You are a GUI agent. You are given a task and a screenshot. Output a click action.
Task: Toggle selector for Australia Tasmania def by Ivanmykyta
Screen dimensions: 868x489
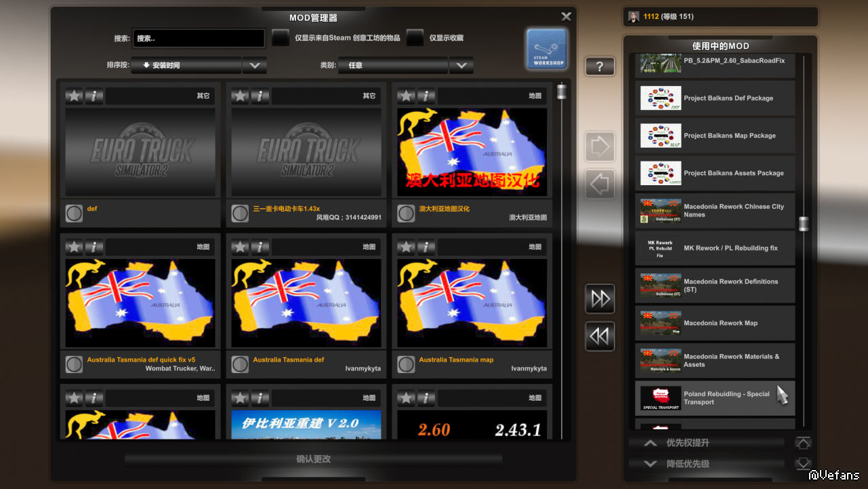[240, 364]
